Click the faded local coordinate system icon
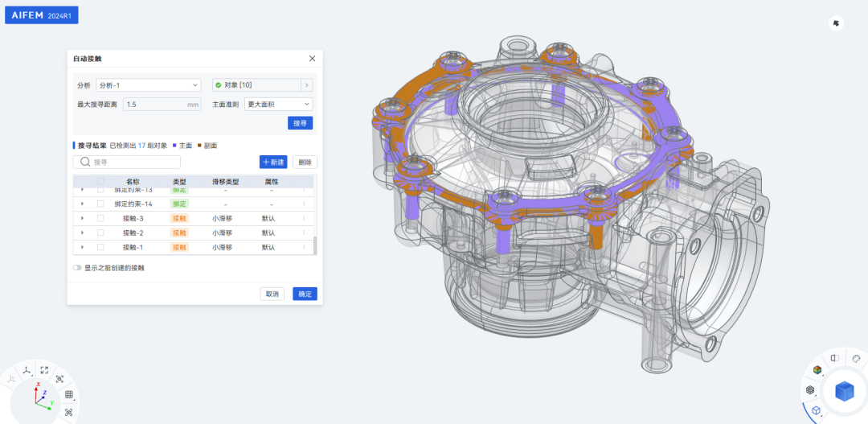 (x=11, y=379)
